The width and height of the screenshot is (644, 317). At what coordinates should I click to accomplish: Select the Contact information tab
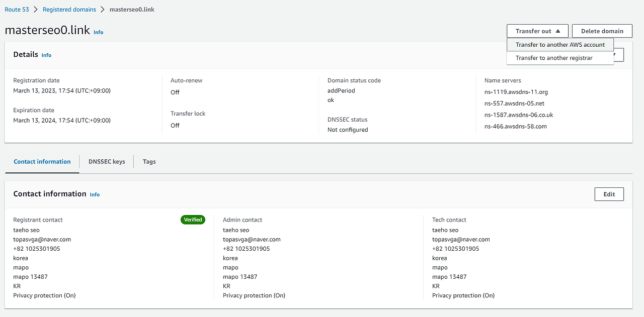(42, 162)
